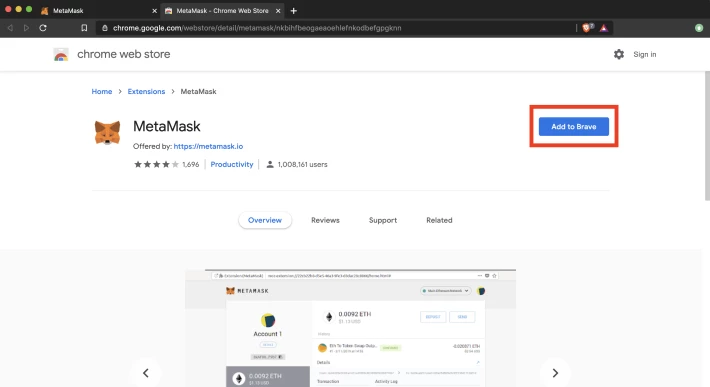Show next screenshot with right arrow

(555, 373)
